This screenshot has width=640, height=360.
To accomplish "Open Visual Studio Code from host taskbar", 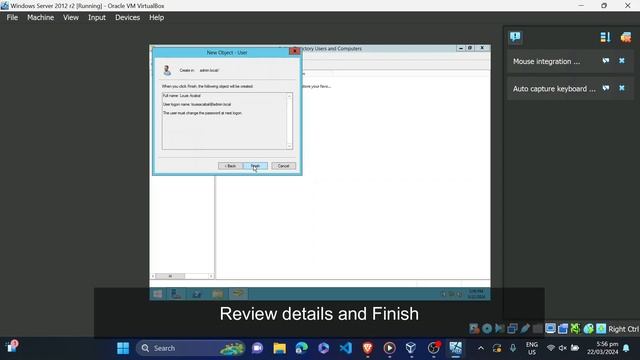I will [345, 348].
